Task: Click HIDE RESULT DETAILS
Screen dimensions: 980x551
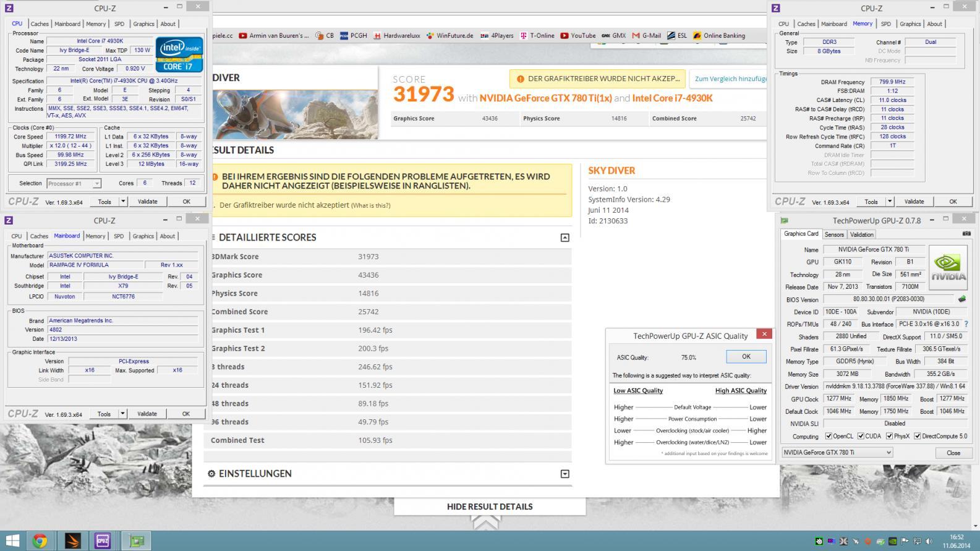Action: click(x=490, y=506)
